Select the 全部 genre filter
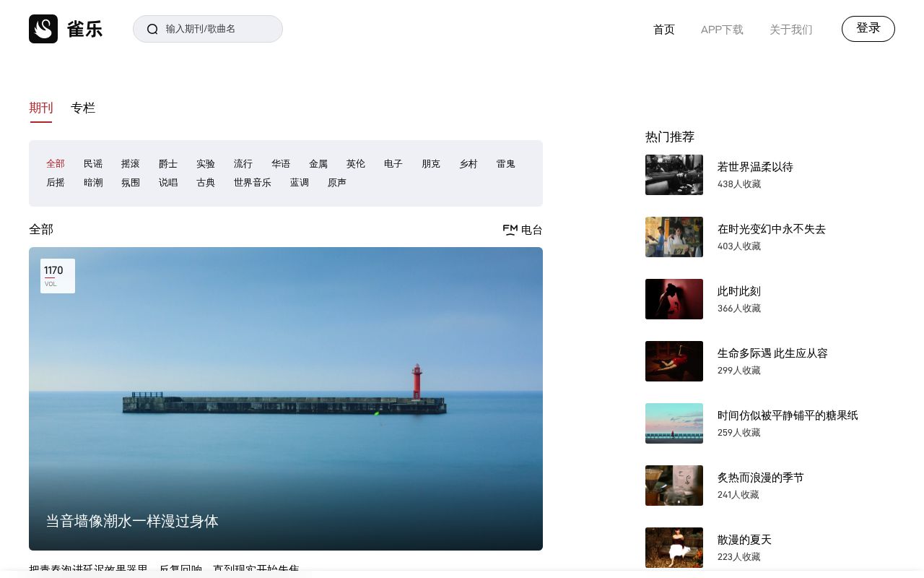This screenshot has height=578, width=924. click(56, 164)
